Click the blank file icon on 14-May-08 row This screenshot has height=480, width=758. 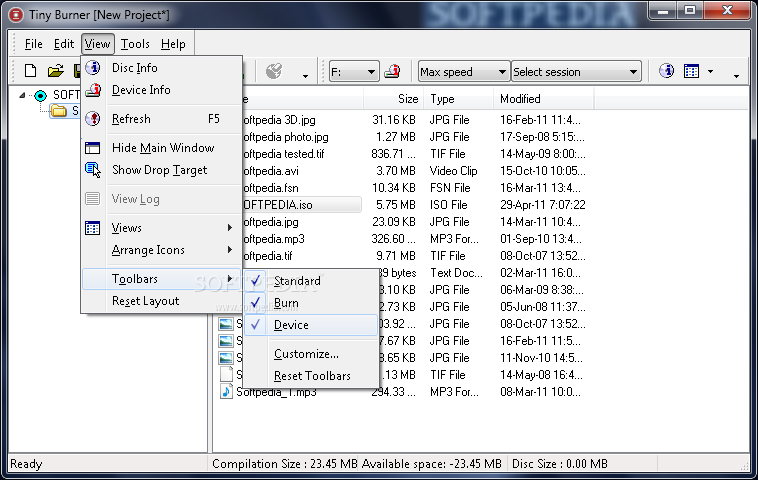226,375
